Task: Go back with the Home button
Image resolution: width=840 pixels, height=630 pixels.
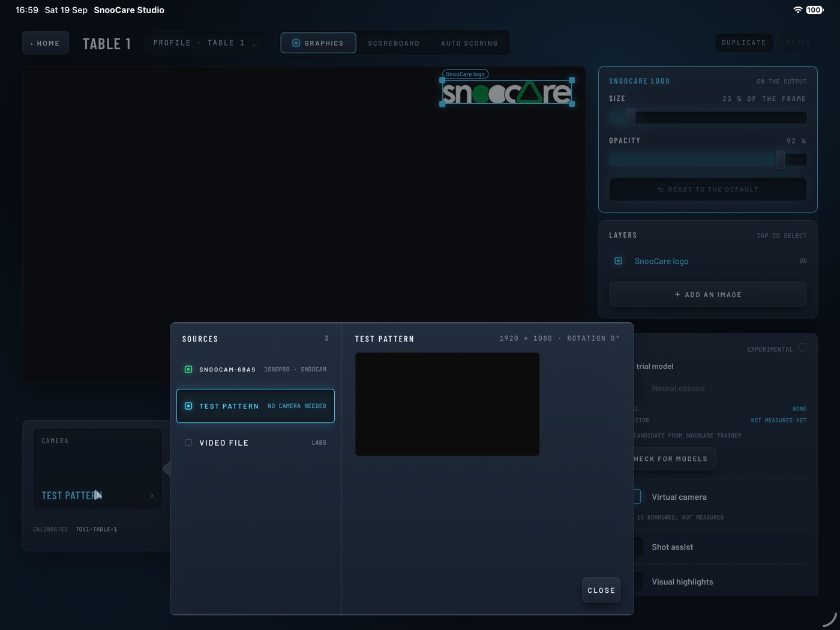Action: (x=46, y=43)
